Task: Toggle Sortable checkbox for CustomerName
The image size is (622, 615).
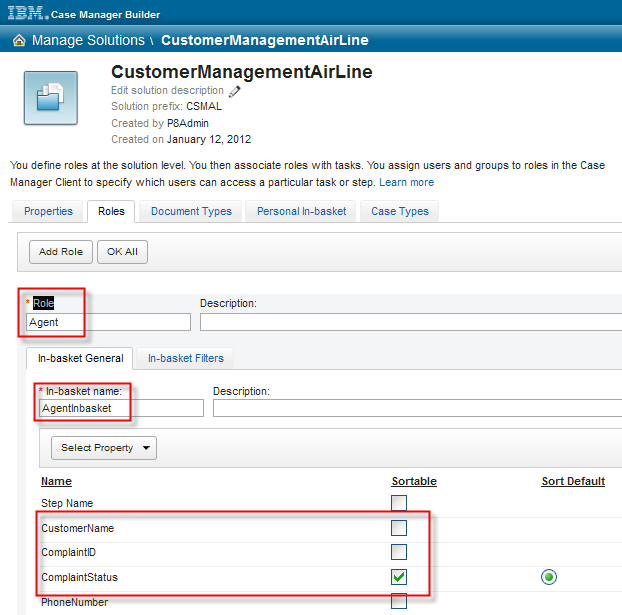Action: (399, 528)
